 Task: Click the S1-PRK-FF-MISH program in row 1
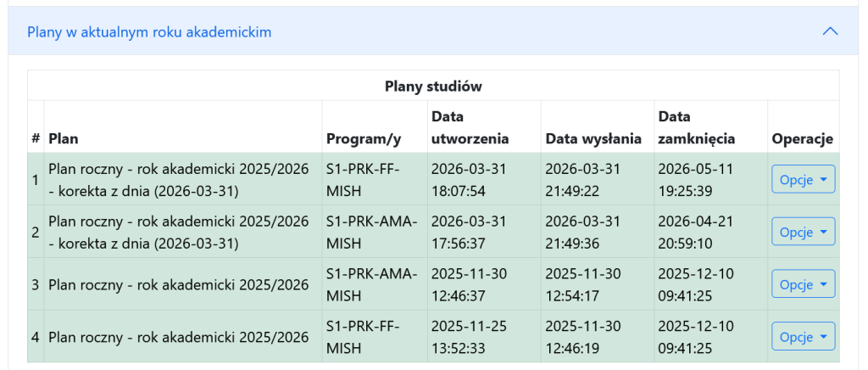click(363, 180)
